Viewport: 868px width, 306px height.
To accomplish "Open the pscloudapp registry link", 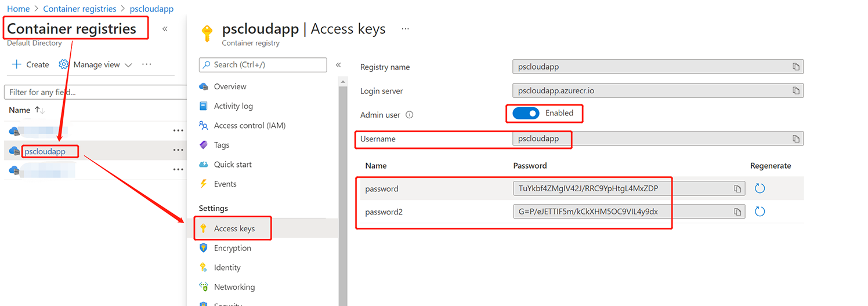I will point(45,152).
